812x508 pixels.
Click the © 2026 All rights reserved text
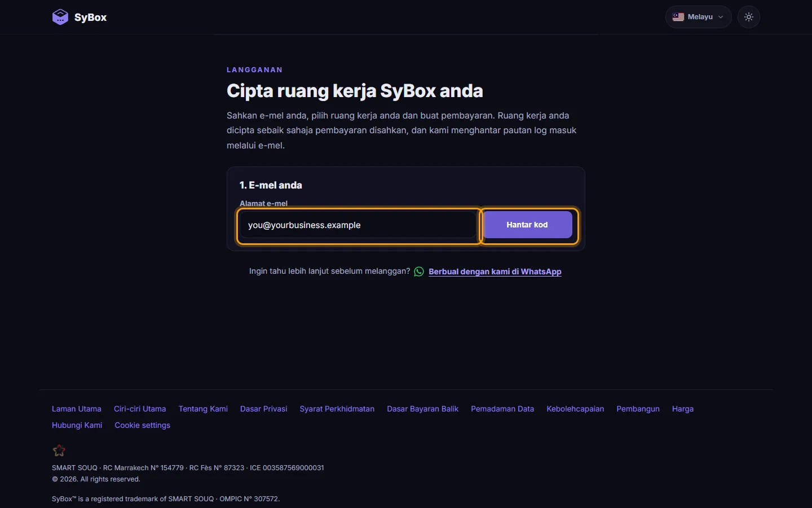tap(96, 479)
